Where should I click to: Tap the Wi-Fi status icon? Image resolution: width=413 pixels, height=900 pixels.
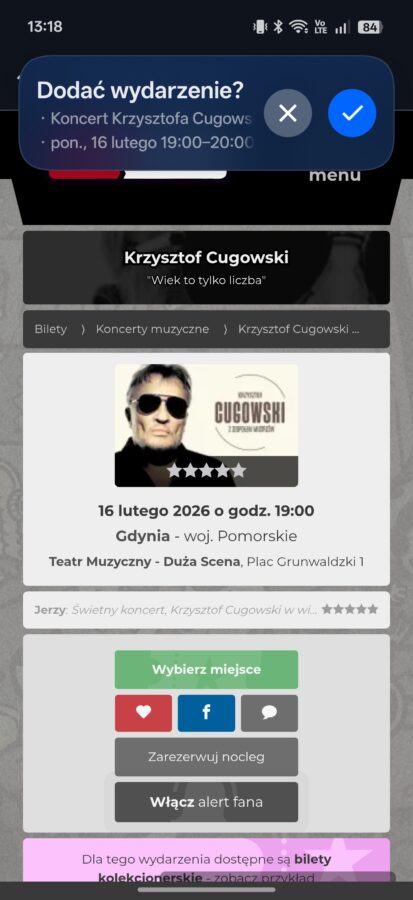(298, 27)
